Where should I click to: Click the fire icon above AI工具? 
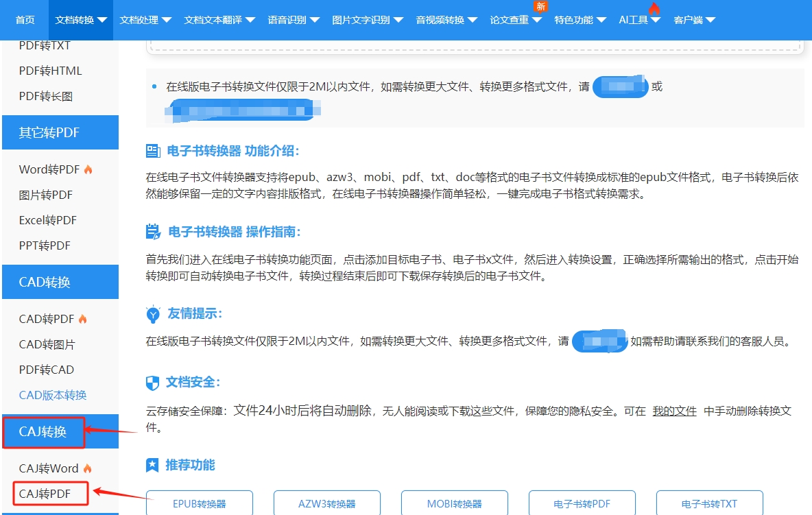[654, 8]
